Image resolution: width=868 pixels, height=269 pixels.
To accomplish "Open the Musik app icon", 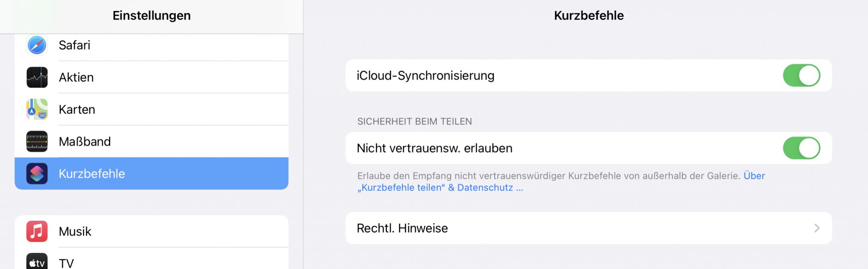I will (x=37, y=231).
